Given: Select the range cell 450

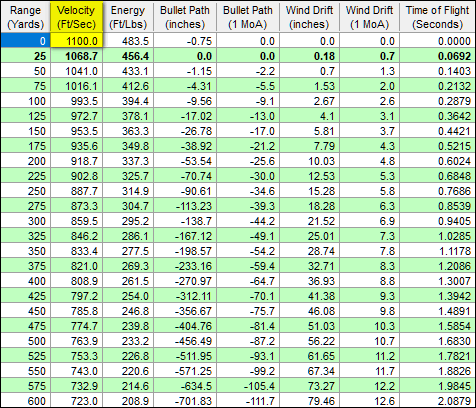Looking at the screenshot, I should 26,311.
